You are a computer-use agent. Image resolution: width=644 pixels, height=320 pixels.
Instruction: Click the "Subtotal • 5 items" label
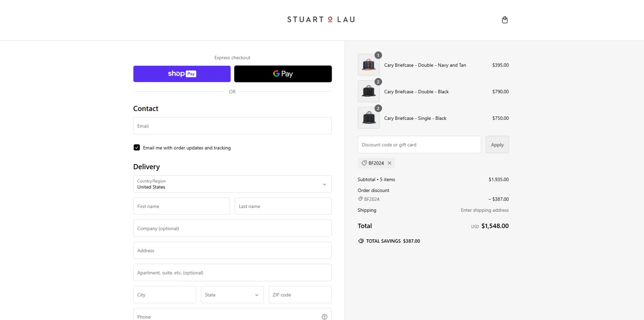coord(376,180)
